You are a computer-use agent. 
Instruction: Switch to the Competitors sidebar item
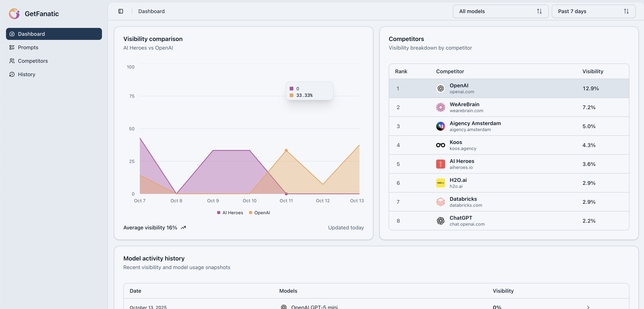pos(33,61)
